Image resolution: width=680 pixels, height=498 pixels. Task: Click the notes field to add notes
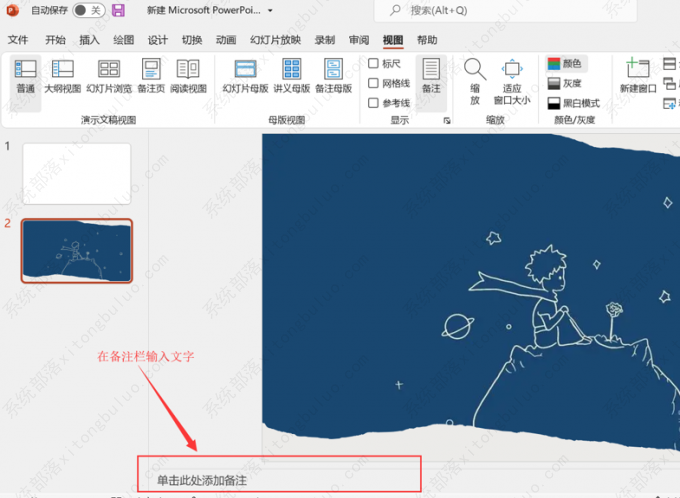tap(280, 481)
